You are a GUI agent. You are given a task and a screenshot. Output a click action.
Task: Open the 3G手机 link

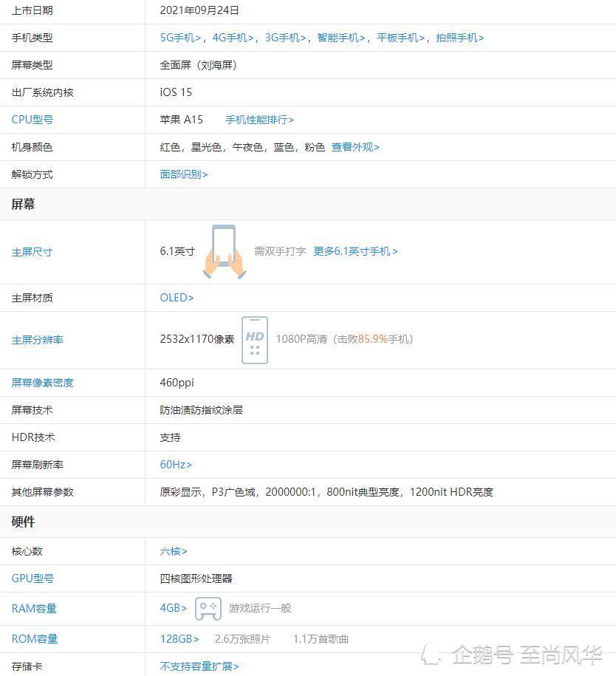285,38
